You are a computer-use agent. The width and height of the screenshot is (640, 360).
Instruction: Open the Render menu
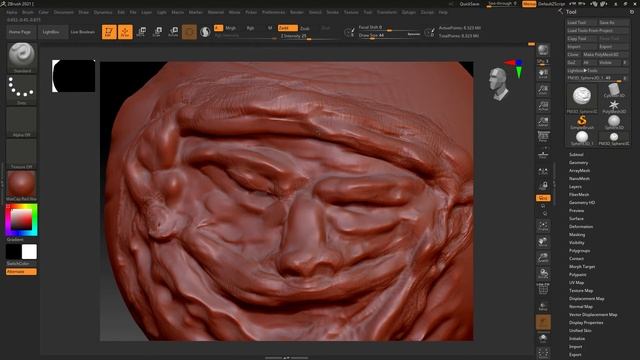pyautogui.click(x=297, y=12)
